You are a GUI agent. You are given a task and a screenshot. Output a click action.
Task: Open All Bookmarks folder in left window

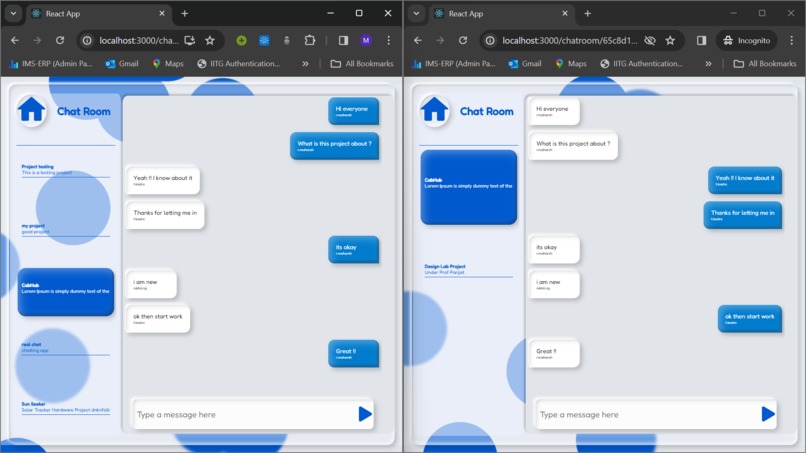[x=362, y=64]
